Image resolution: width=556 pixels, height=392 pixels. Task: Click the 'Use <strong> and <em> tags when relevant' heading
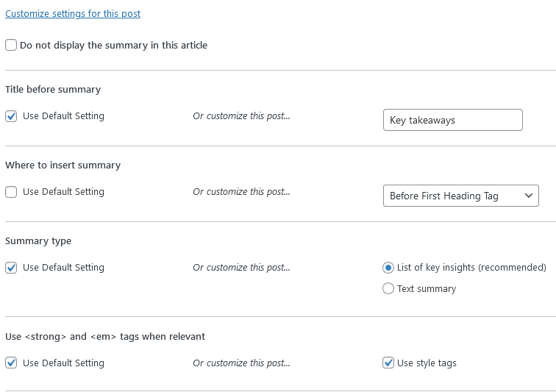(x=105, y=336)
